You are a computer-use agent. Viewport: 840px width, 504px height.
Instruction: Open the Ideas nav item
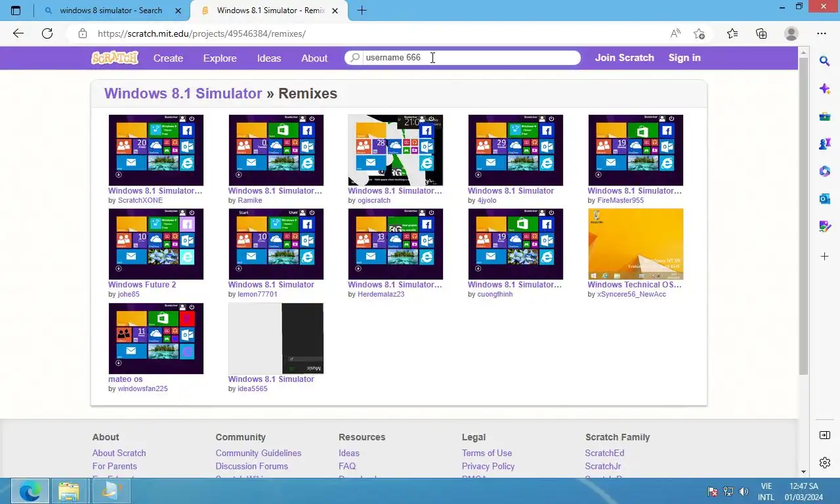(269, 58)
